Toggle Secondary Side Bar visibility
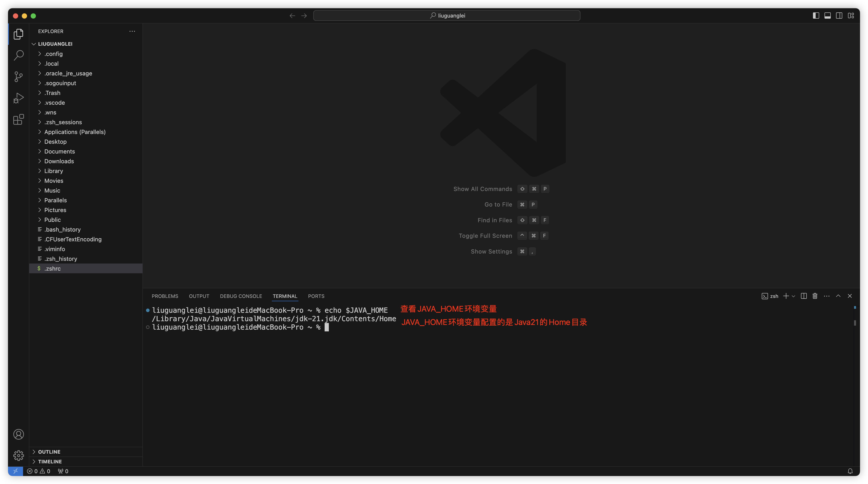 tap(839, 16)
